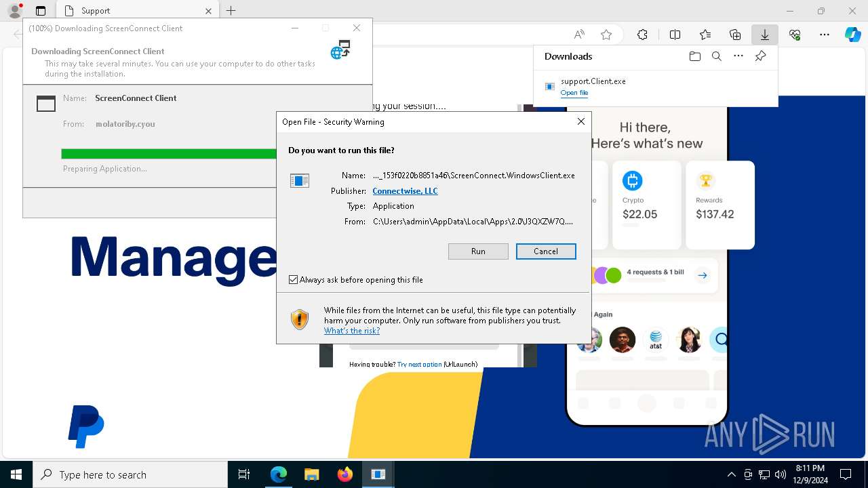Show hidden system tray icons
868x488 pixels.
731,474
